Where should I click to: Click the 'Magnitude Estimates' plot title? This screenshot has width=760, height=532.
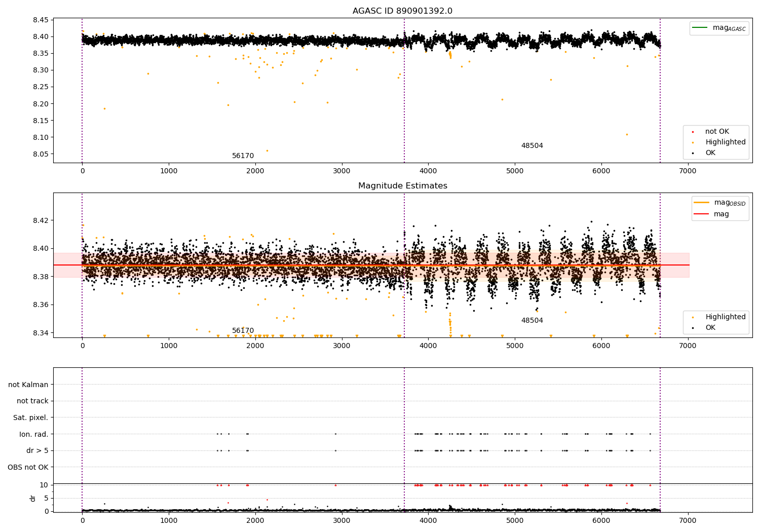tap(402, 186)
